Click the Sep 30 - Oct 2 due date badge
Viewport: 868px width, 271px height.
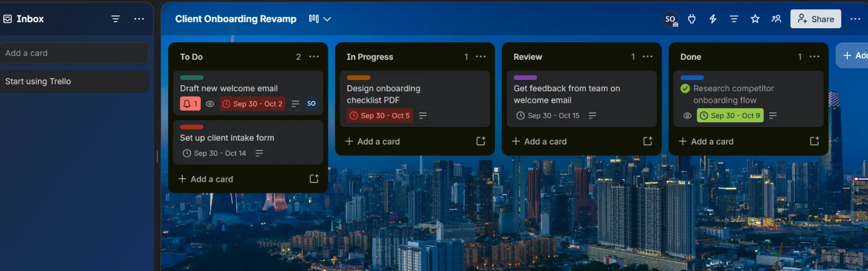(252, 104)
